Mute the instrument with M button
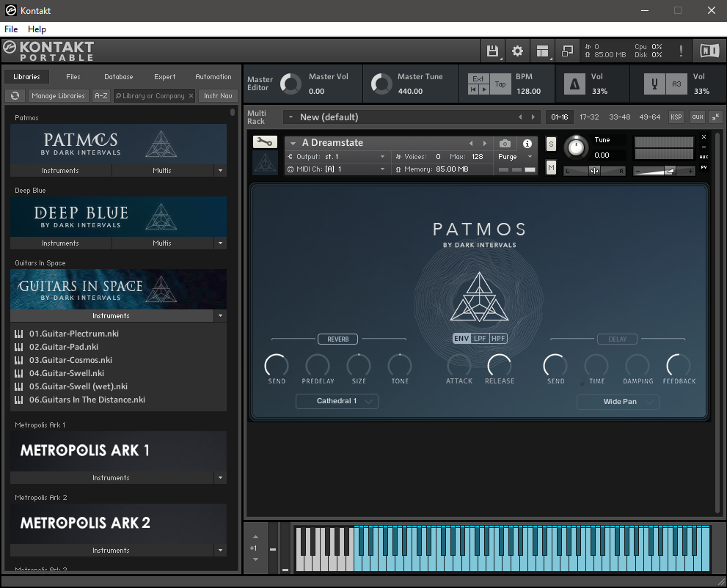The height and width of the screenshot is (588, 727). [551, 167]
